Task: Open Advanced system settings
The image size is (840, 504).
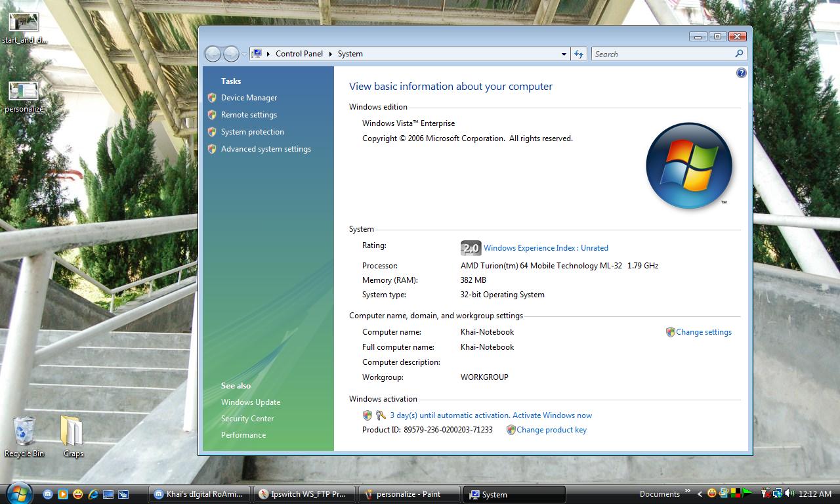Action: [266, 149]
